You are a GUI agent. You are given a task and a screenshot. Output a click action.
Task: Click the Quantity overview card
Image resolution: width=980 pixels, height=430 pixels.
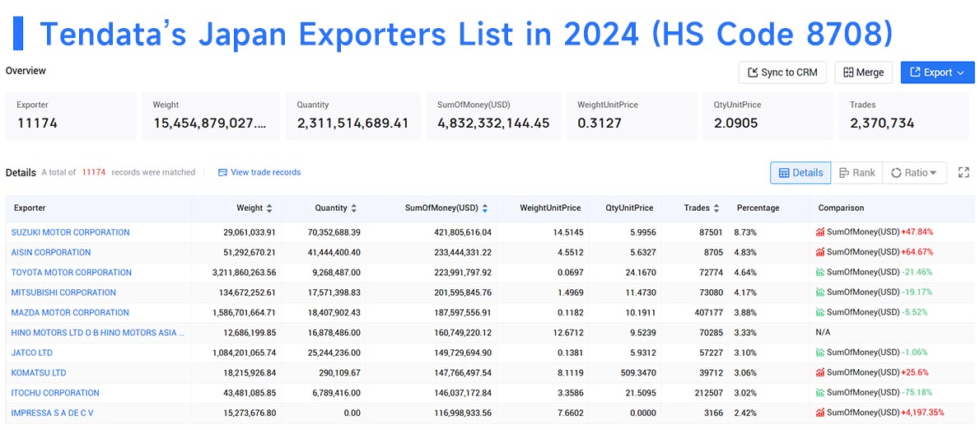pos(352,116)
